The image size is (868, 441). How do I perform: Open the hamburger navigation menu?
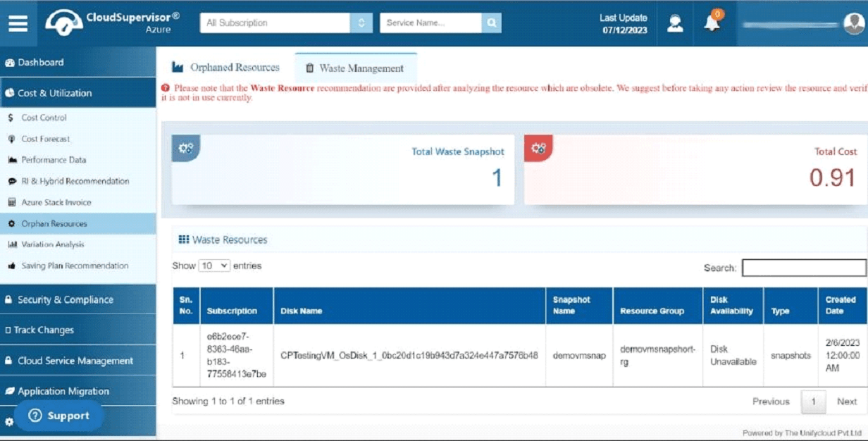tap(18, 23)
